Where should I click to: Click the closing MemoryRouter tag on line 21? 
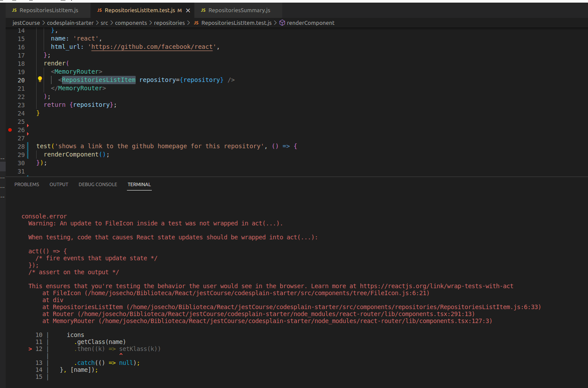pos(78,88)
